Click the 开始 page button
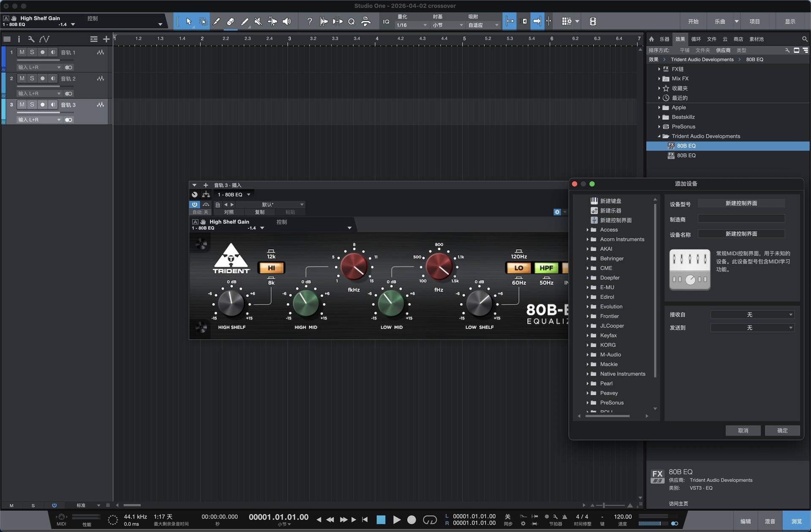 [693, 22]
